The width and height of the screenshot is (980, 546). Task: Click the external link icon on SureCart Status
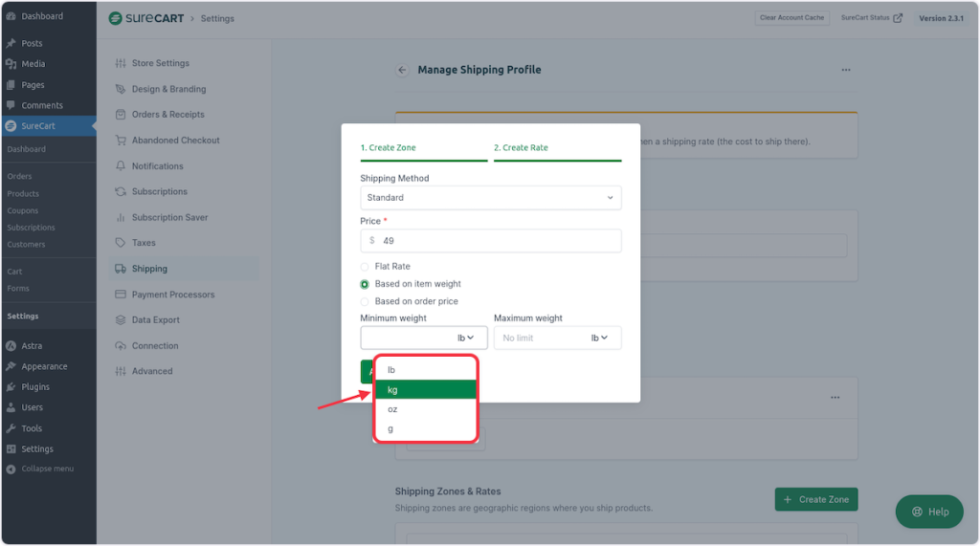click(898, 18)
